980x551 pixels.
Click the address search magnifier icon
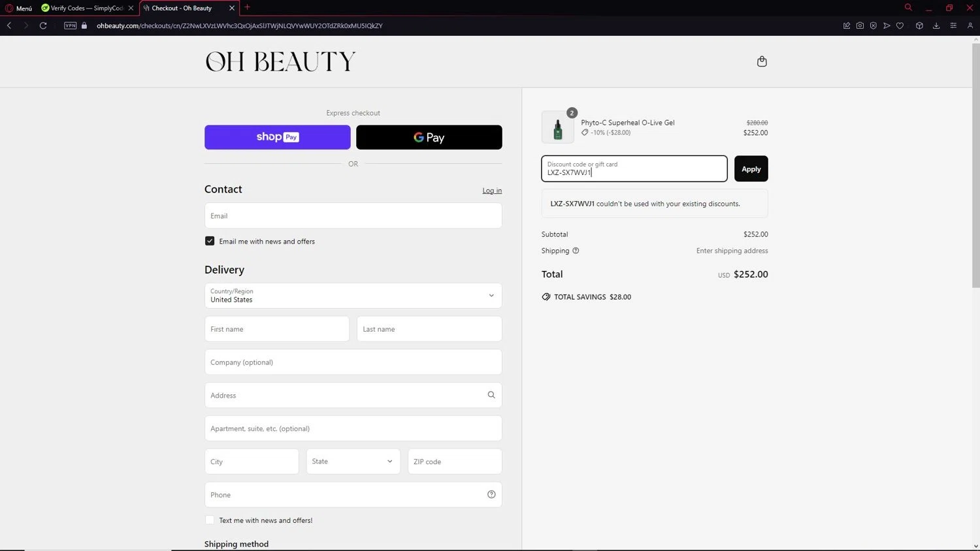(491, 395)
